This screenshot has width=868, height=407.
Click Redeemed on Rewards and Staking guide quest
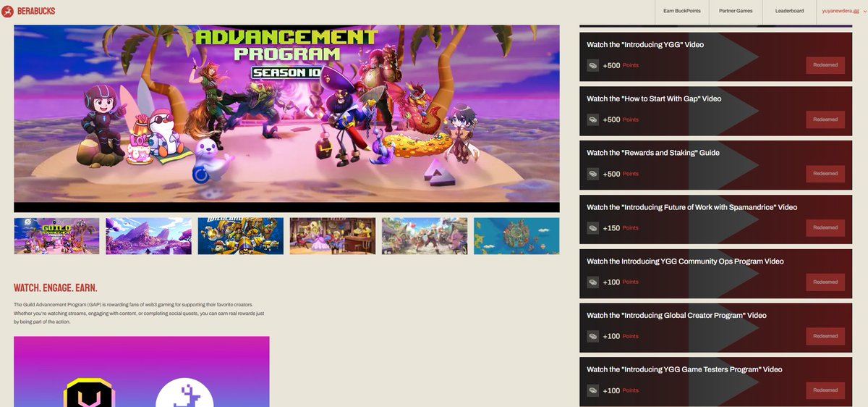(825, 174)
